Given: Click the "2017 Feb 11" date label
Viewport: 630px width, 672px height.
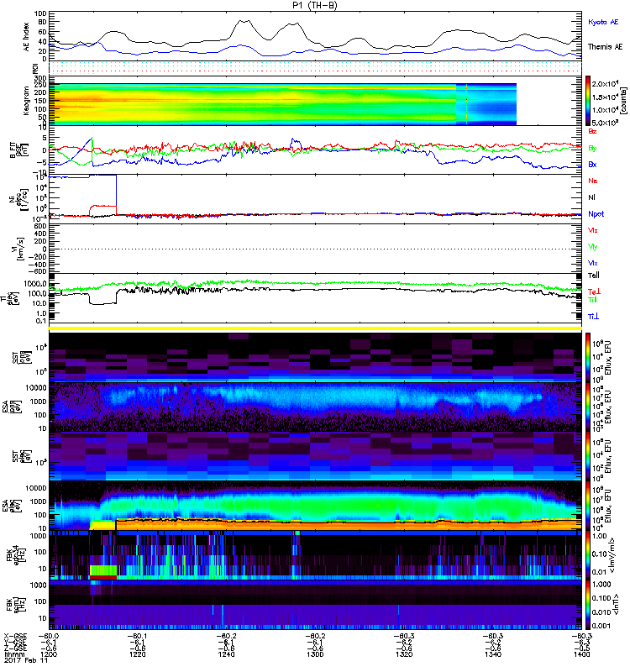Looking at the screenshot, I should (x=26, y=660).
